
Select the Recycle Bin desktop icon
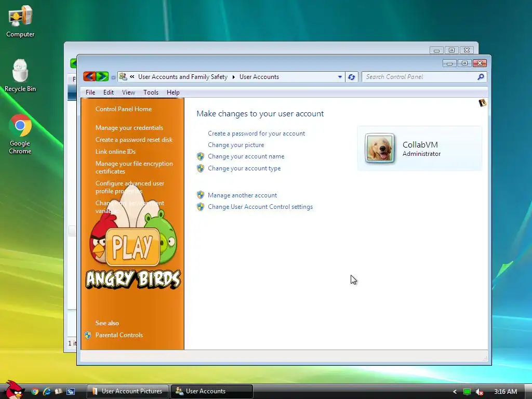pyautogui.click(x=20, y=75)
